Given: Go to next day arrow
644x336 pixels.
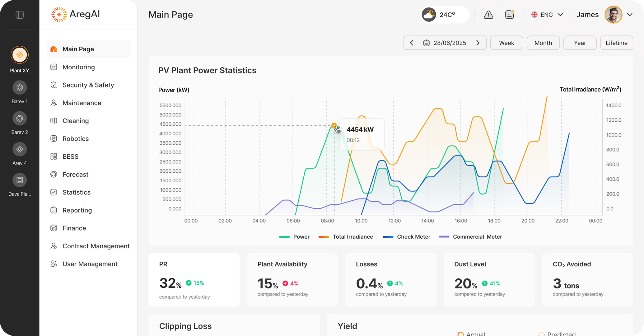Looking at the screenshot, I should click(x=478, y=43).
